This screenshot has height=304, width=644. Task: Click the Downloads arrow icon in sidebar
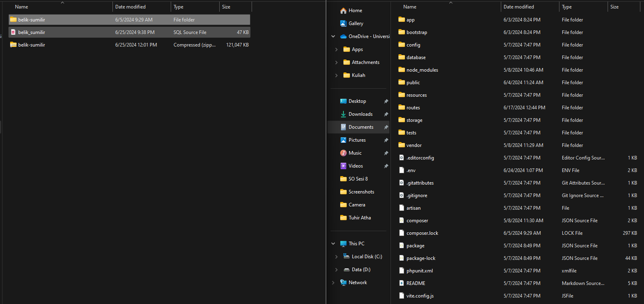click(343, 114)
